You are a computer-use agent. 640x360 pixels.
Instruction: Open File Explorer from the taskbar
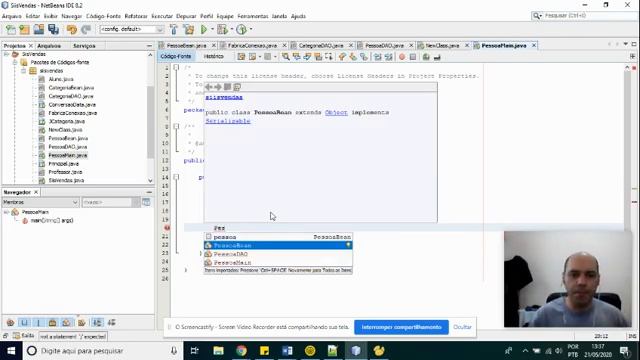click(218, 351)
